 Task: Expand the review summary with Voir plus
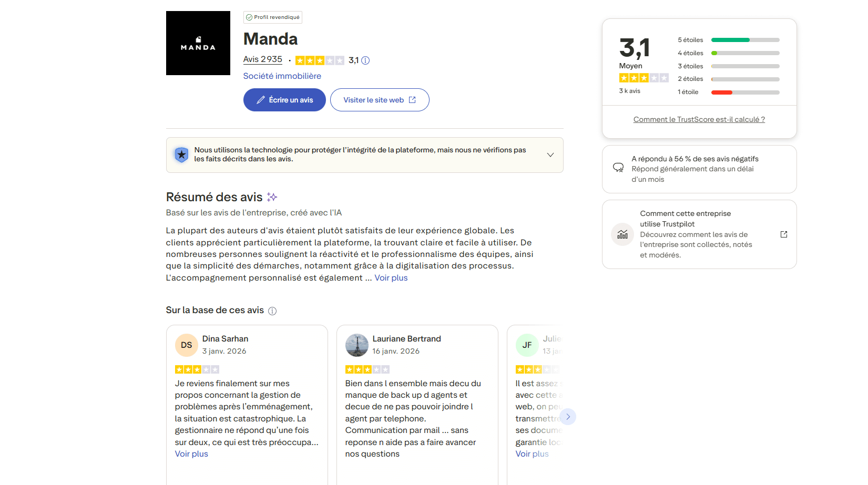(391, 278)
